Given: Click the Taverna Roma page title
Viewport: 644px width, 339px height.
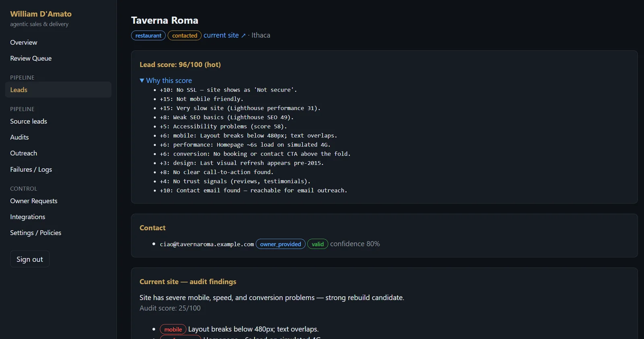Looking at the screenshot, I should point(165,20).
